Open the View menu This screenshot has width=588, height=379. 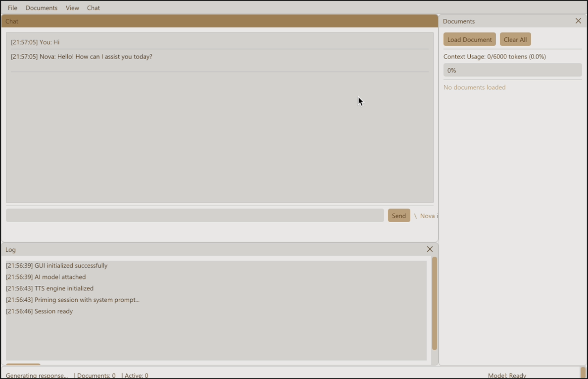click(x=72, y=8)
